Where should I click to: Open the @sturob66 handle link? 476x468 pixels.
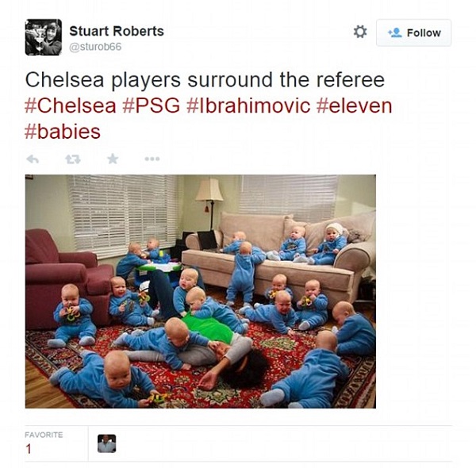95,47
